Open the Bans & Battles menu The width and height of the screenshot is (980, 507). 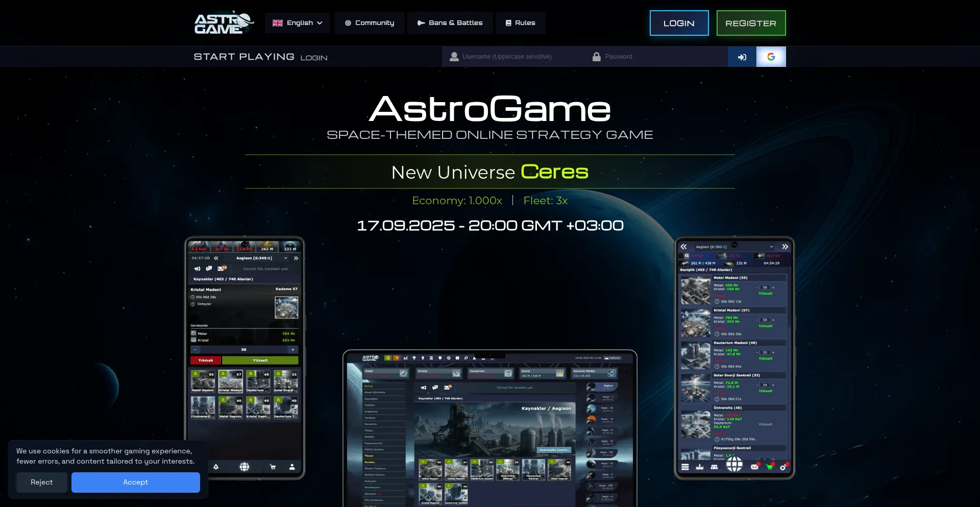pos(450,23)
